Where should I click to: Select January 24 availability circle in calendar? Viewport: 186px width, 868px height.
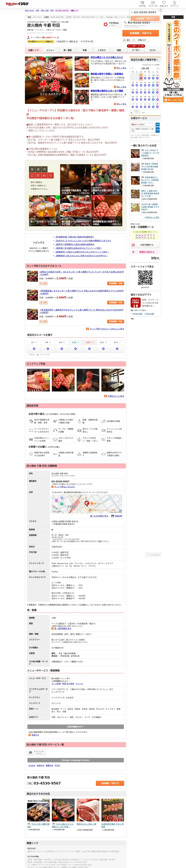point(153,92)
